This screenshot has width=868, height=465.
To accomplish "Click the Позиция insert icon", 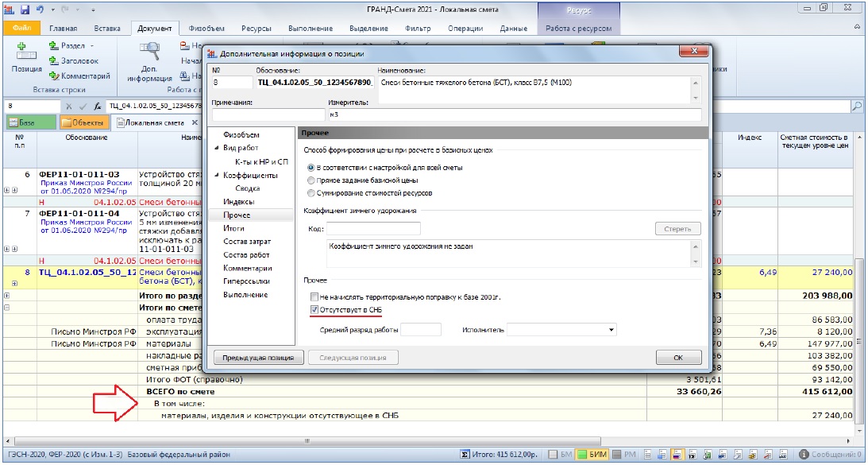I will 26,51.
